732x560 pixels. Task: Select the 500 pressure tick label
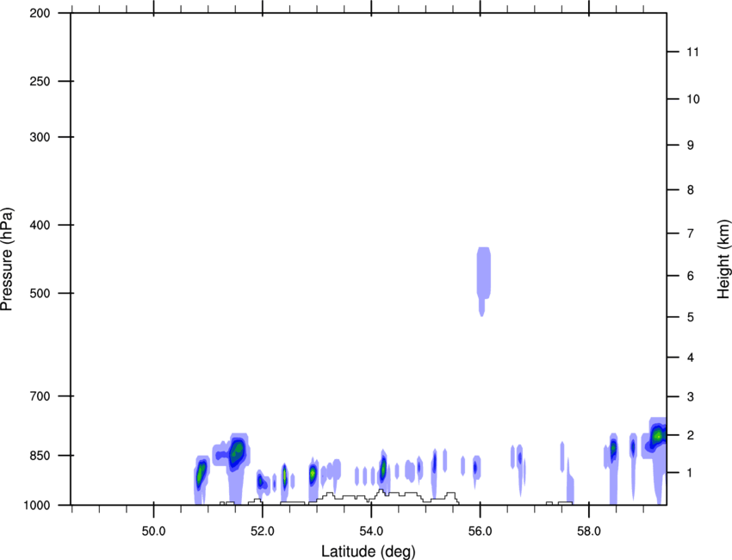point(40,293)
